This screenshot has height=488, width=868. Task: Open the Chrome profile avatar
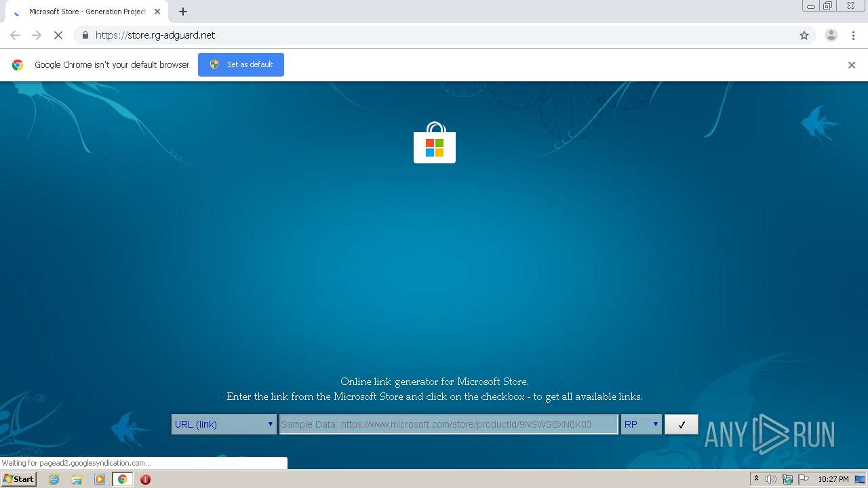[831, 35]
